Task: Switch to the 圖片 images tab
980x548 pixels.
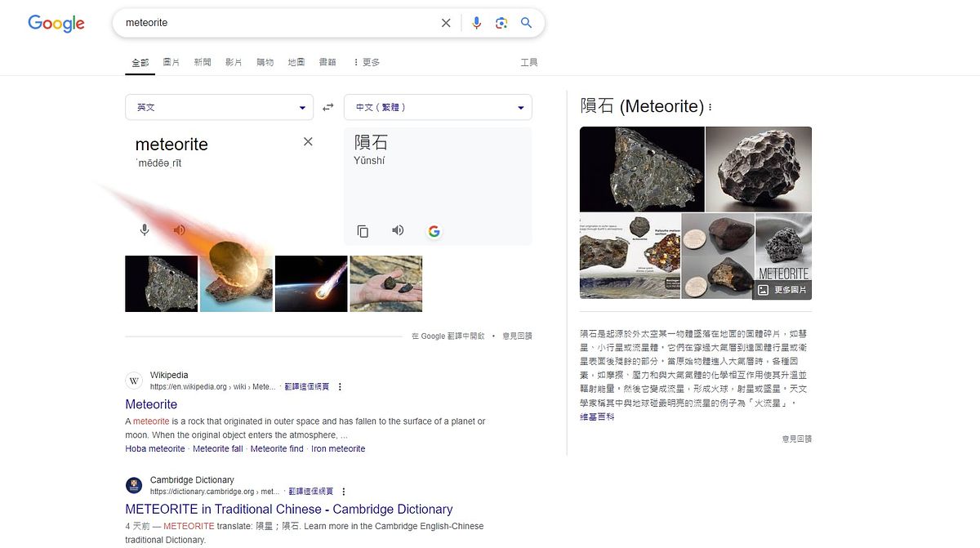Action: pos(171,62)
